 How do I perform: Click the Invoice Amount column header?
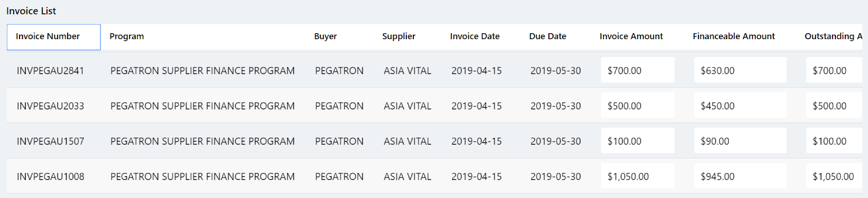click(x=631, y=36)
